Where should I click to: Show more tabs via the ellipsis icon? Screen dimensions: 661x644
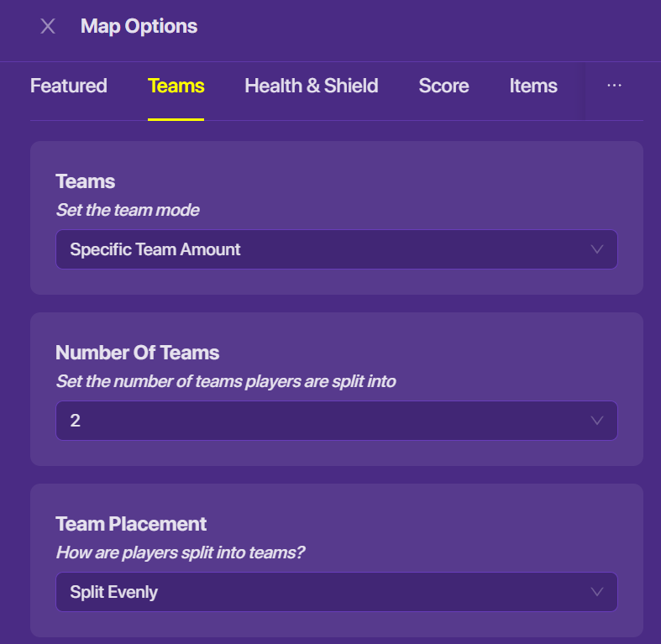click(x=614, y=86)
